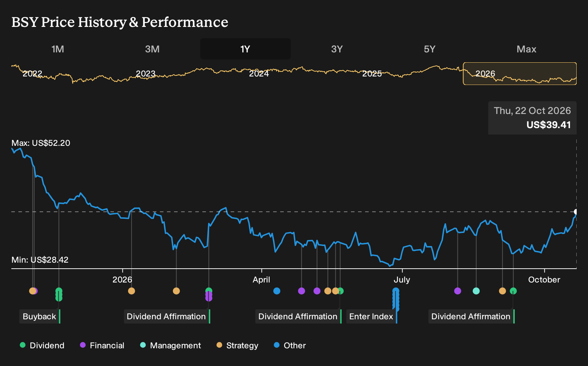Toggle the Management legend filter
This screenshot has width=588, height=366.
pos(171,345)
